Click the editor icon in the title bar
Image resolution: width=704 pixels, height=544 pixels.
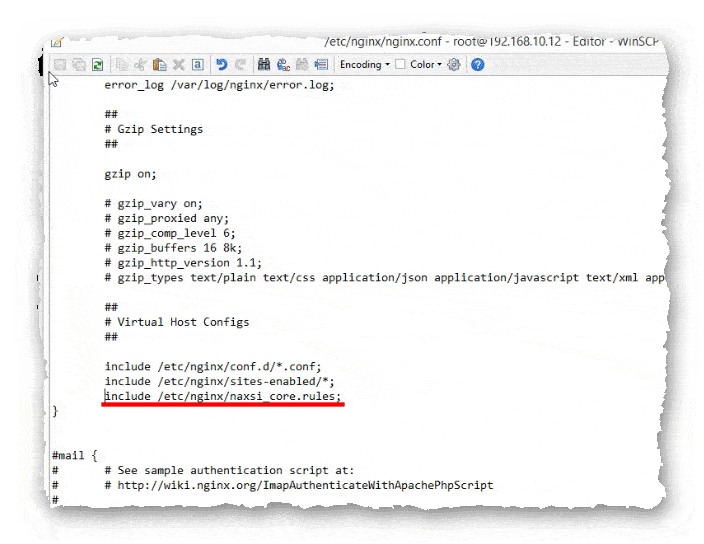click(57, 42)
